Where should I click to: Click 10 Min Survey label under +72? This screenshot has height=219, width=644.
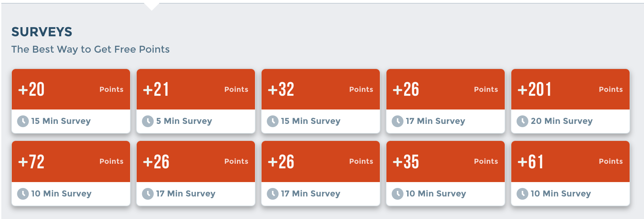[61, 194]
